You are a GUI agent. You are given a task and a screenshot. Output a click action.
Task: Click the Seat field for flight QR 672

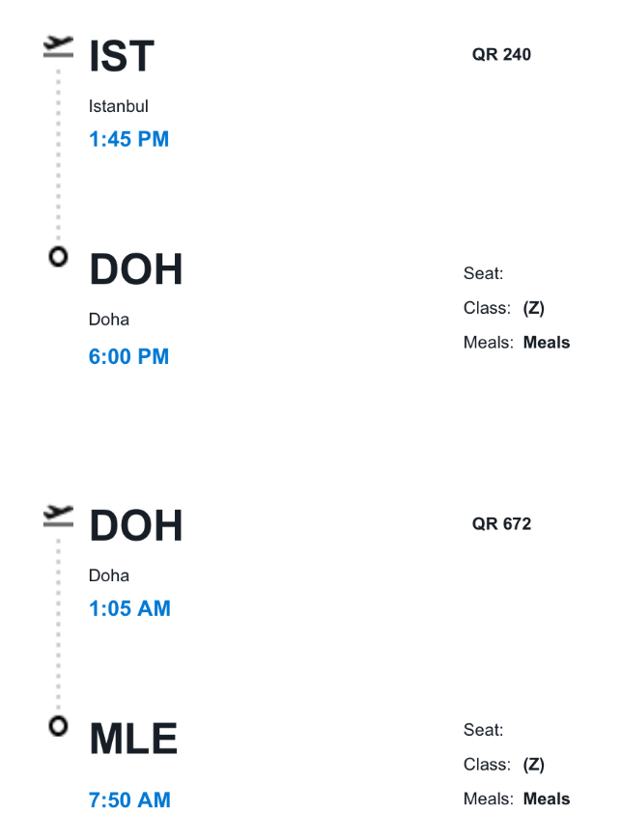coord(483,730)
